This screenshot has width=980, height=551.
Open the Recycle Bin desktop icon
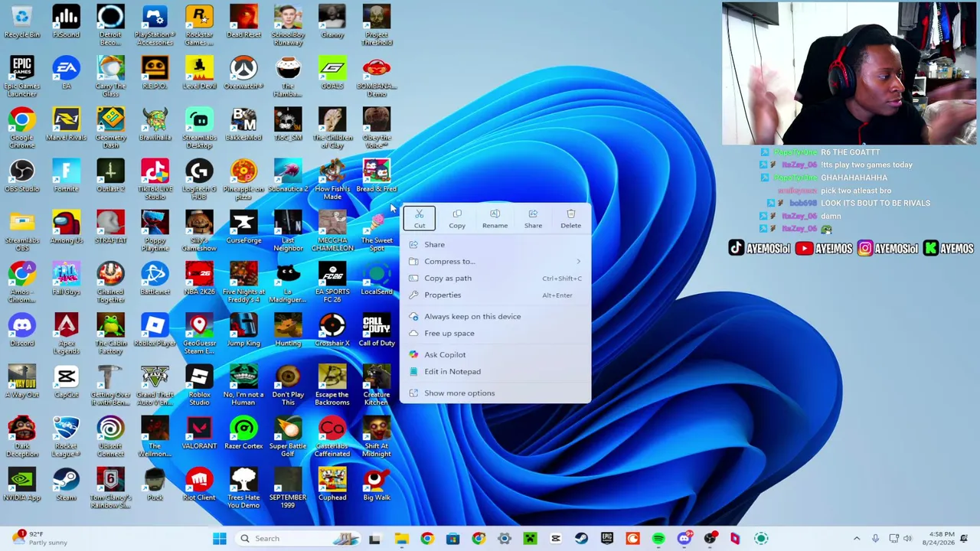pyautogui.click(x=22, y=21)
